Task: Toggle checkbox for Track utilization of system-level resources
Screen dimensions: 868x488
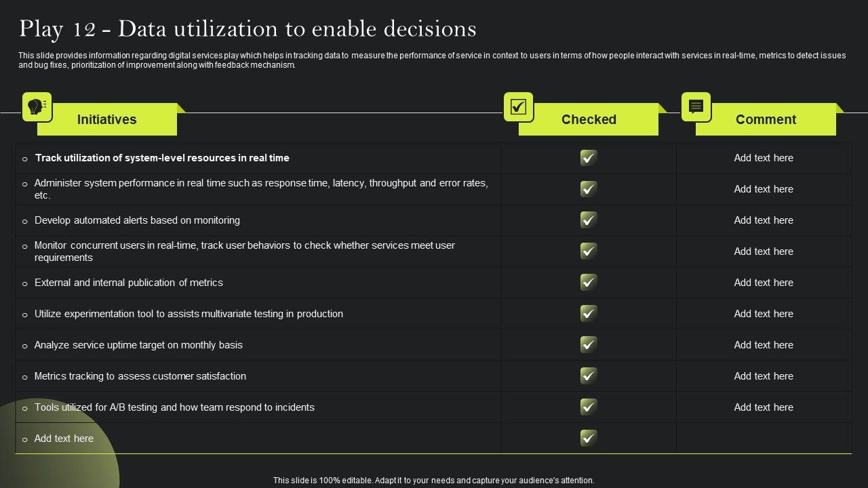Action: coord(589,158)
